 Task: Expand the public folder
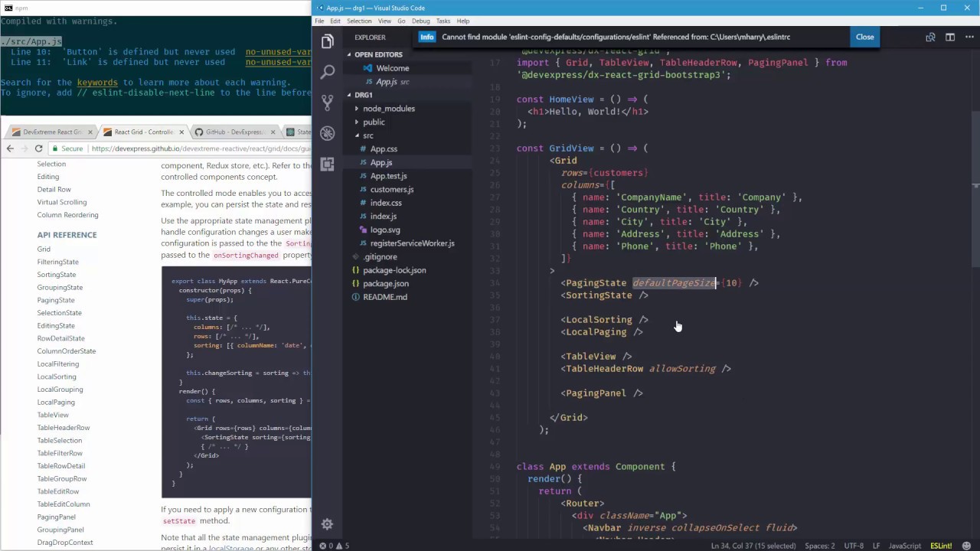click(x=374, y=122)
